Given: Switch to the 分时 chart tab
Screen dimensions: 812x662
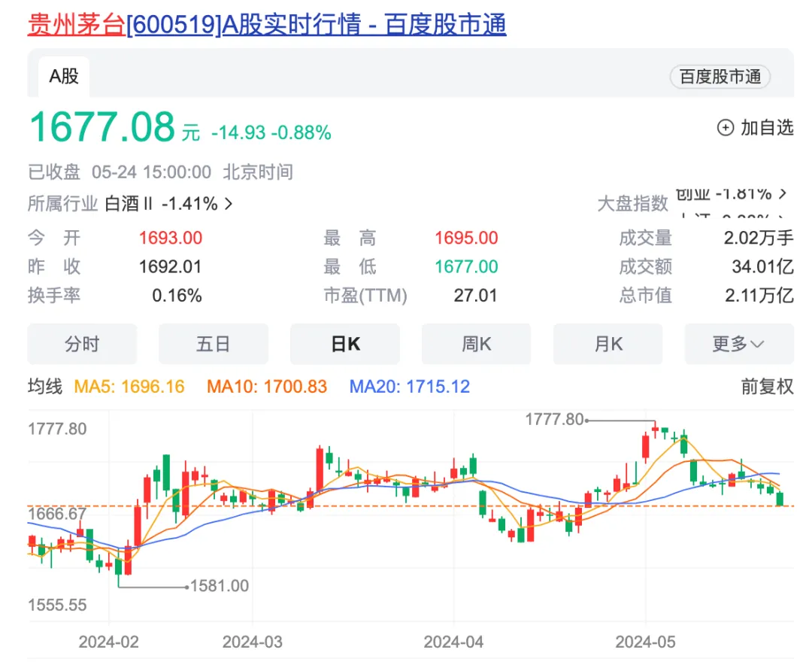Looking at the screenshot, I should click(82, 344).
